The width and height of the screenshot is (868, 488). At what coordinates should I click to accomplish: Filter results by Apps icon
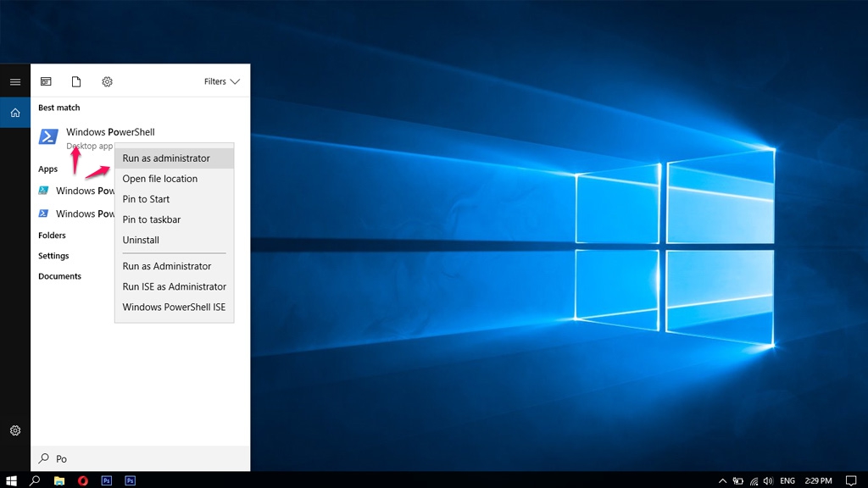pos(46,82)
